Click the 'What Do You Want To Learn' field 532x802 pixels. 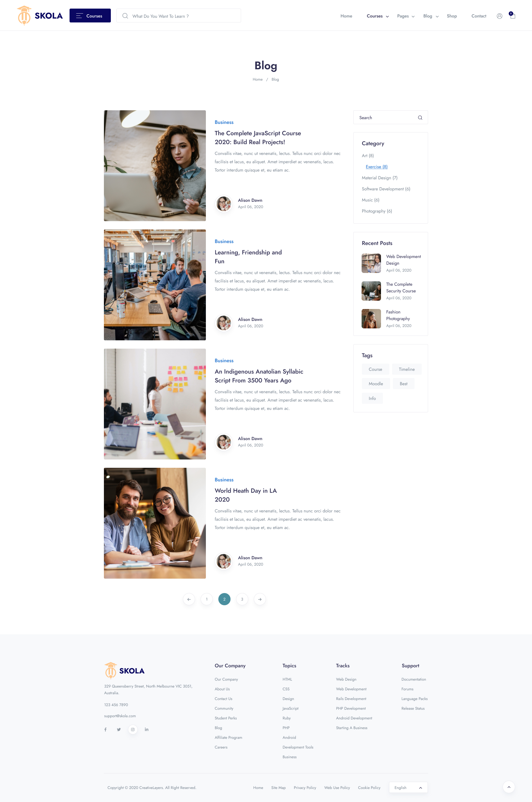178,16
